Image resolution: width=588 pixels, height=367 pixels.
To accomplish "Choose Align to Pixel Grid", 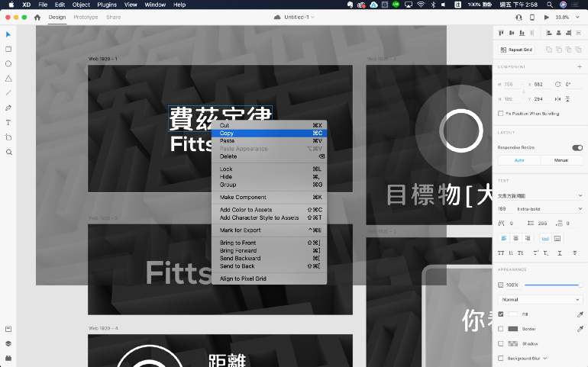I will (270, 278).
